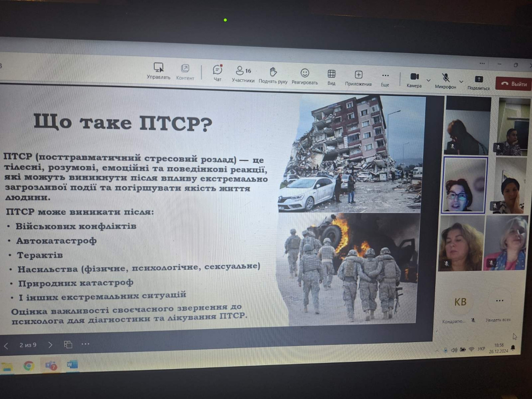Viewport: 532px width, 399px height.
Task: Open the Реагировать reactions menu
Action: pos(305,76)
